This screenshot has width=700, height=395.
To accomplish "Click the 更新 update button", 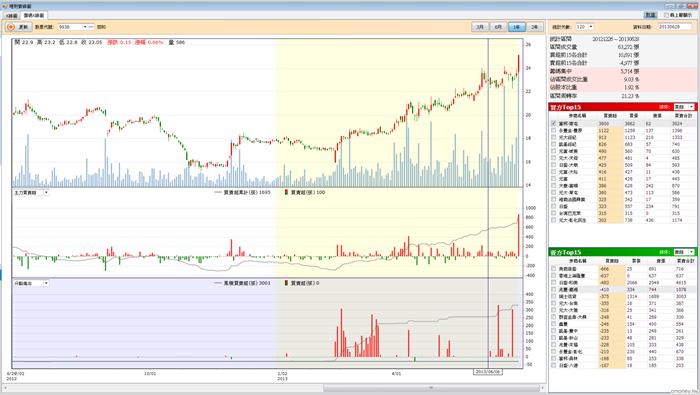I will [19, 27].
